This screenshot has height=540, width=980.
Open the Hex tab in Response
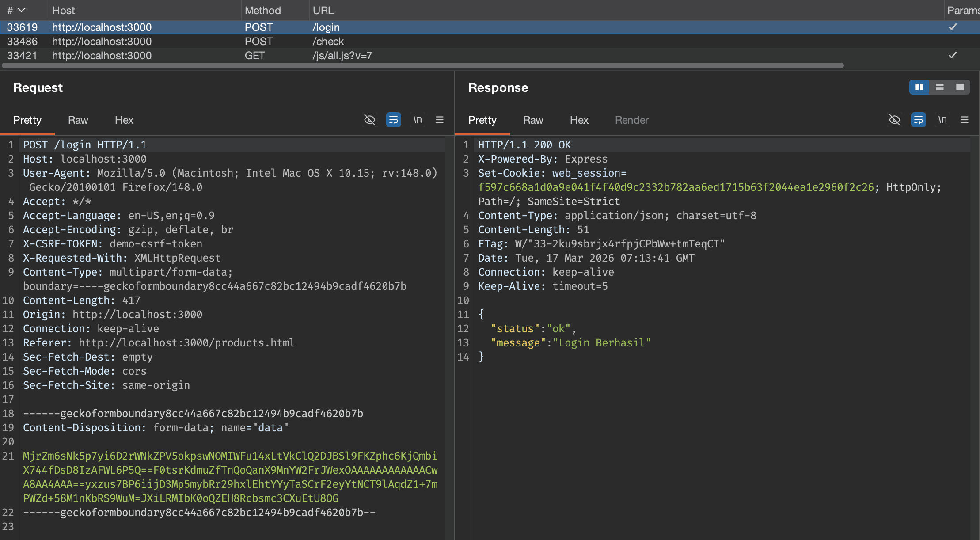coord(579,120)
